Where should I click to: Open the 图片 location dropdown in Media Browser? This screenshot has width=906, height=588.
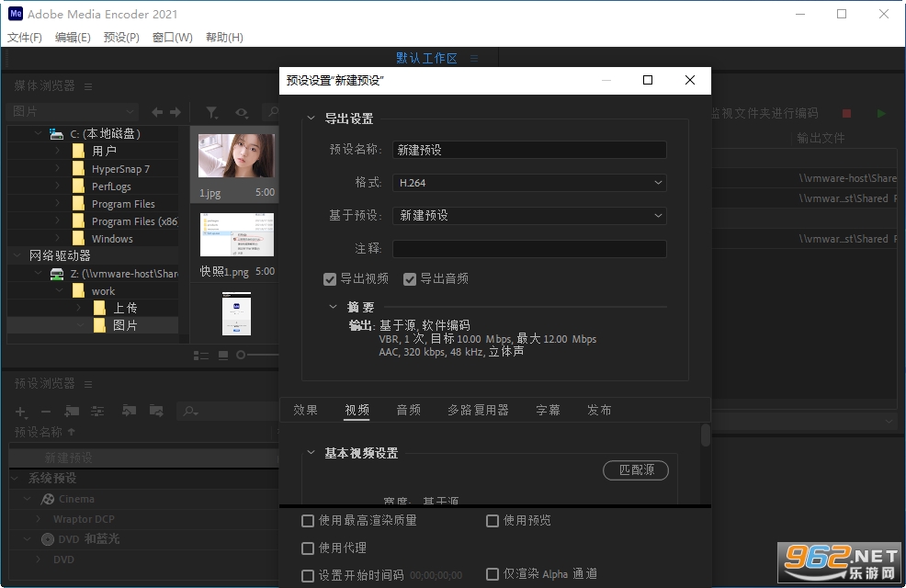pos(74,111)
